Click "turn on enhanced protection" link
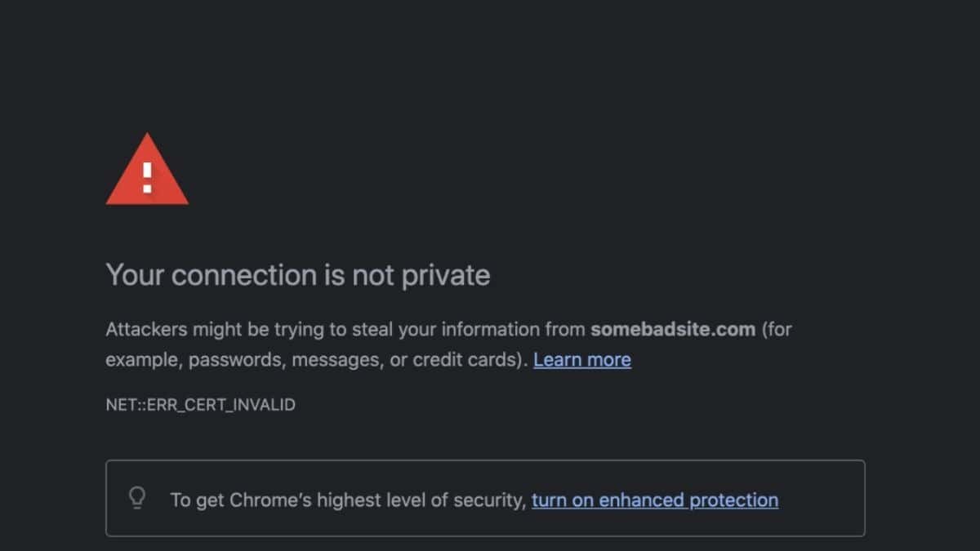Screen dimensions: 980x551 coord(654,500)
